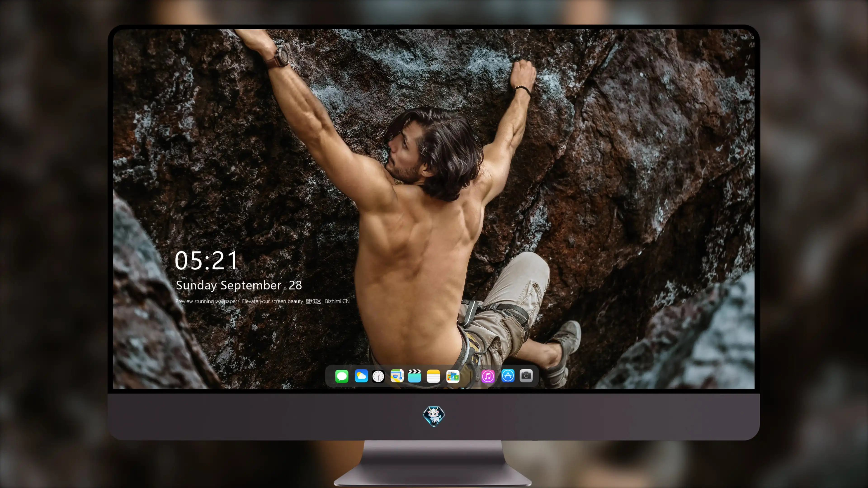Viewport: 868px width, 488px height.
Task: Open the Newsstand app in dock
Action: click(453, 376)
